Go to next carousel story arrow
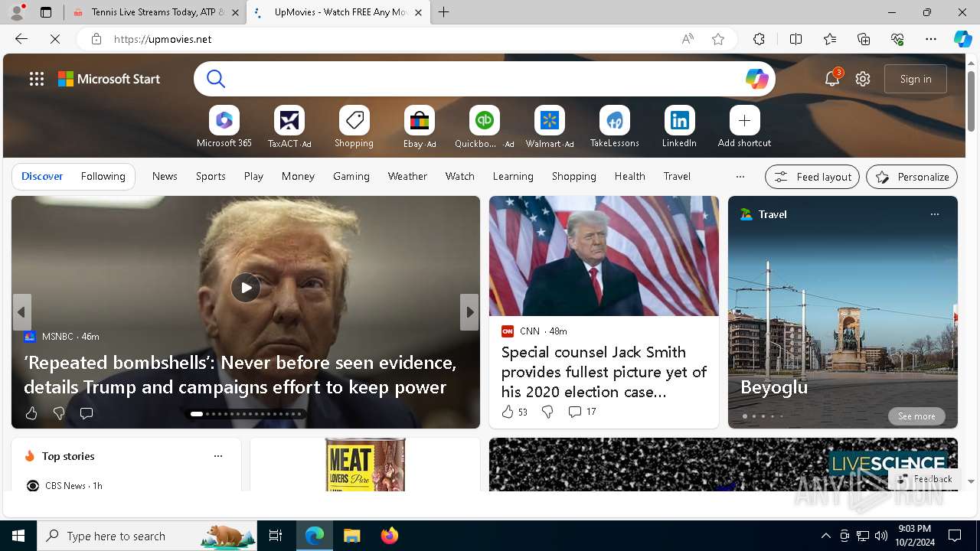980x551 pixels. click(x=469, y=312)
